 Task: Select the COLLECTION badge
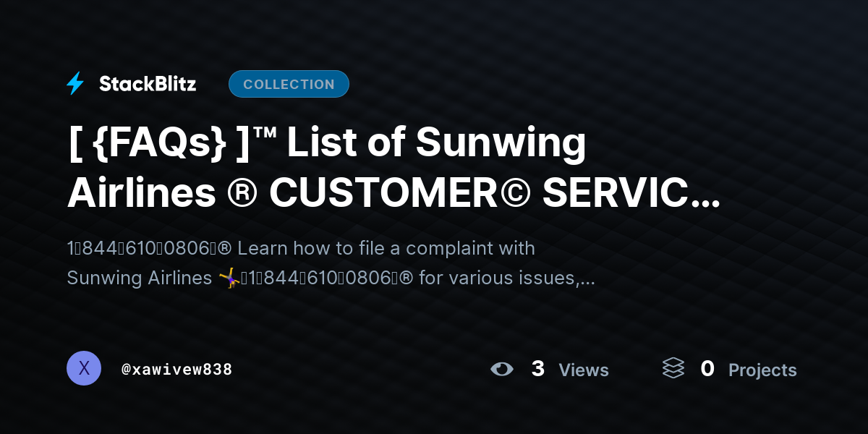(x=289, y=84)
